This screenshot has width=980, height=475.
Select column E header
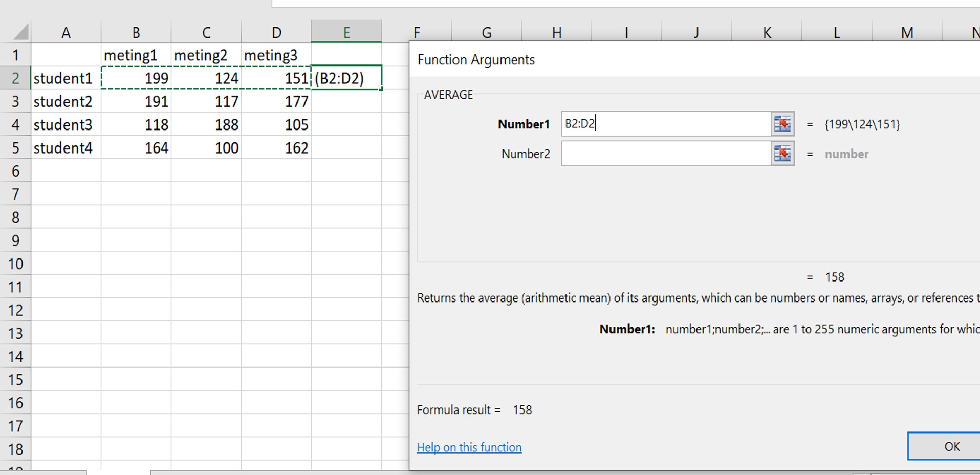(346, 33)
